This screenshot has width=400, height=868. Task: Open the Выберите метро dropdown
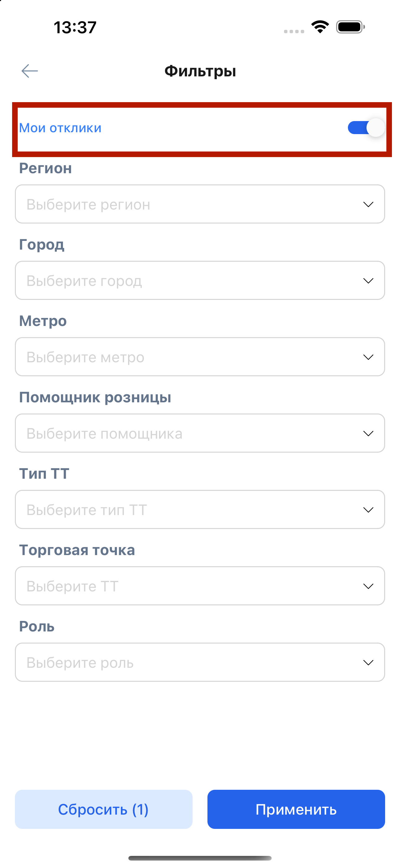coord(200,357)
